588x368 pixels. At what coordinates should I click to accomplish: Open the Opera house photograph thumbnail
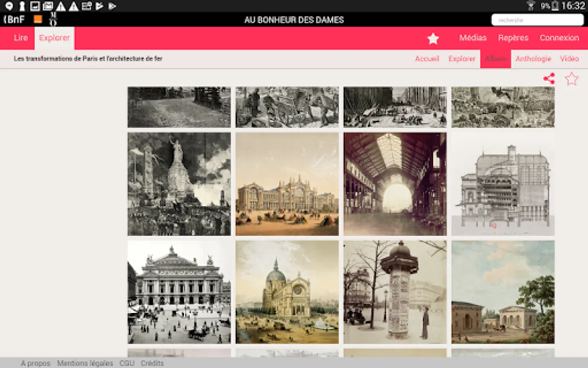pyautogui.click(x=179, y=292)
